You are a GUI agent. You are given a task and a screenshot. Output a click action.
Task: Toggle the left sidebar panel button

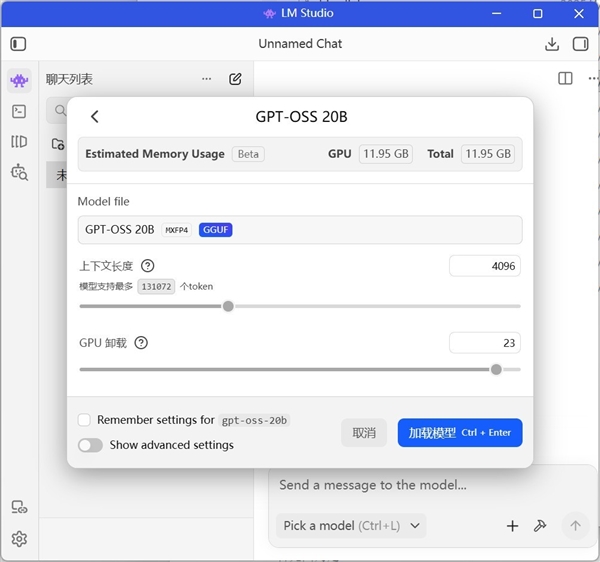19,44
